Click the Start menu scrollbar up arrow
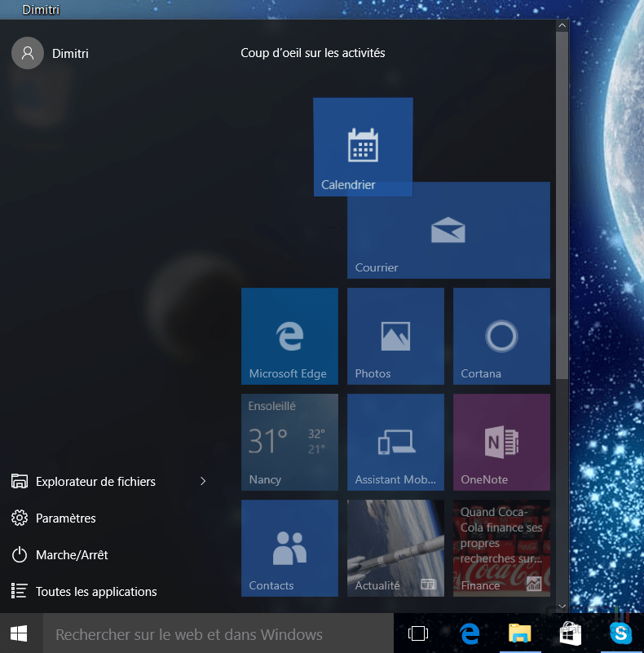 click(562, 25)
